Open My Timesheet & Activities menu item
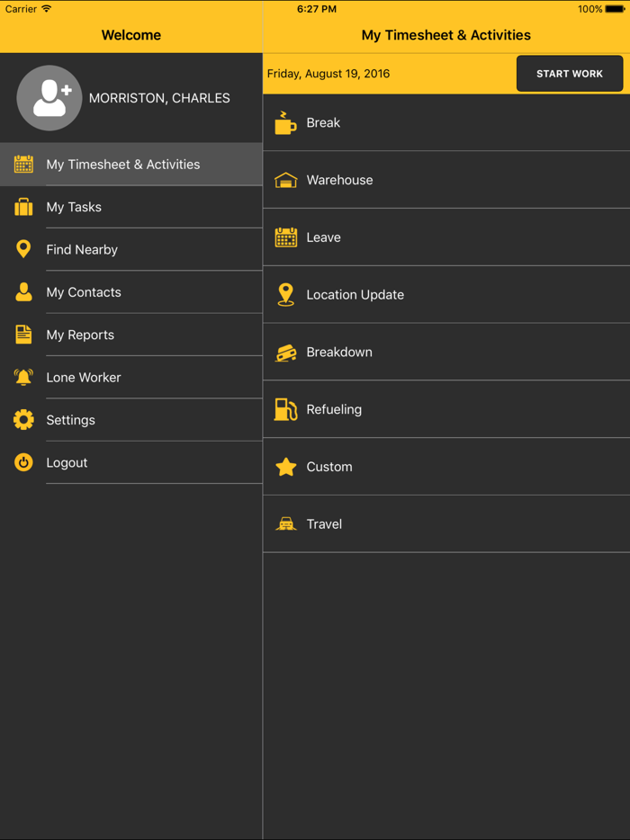Viewport: 630px width, 840px height. 131,165
